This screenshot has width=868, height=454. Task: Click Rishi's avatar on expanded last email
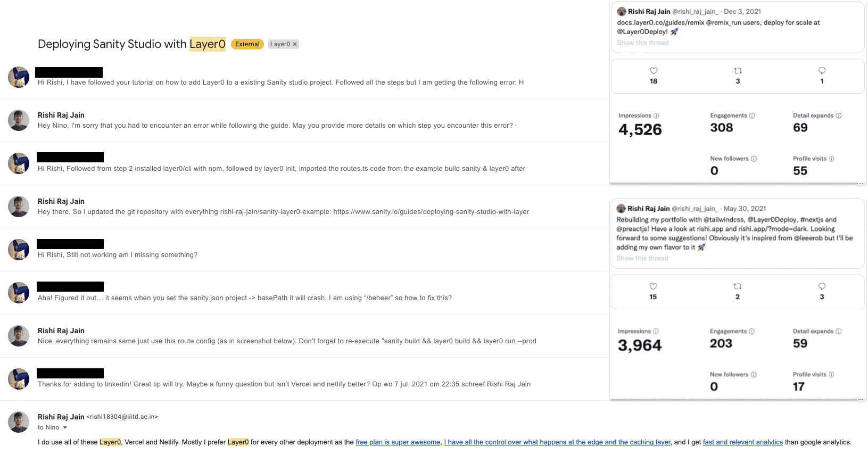click(19, 422)
